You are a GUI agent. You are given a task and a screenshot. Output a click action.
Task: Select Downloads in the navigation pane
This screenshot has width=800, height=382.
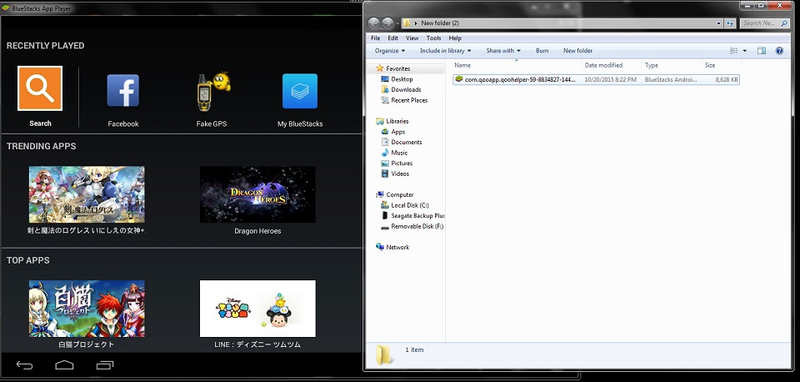pyautogui.click(x=401, y=90)
